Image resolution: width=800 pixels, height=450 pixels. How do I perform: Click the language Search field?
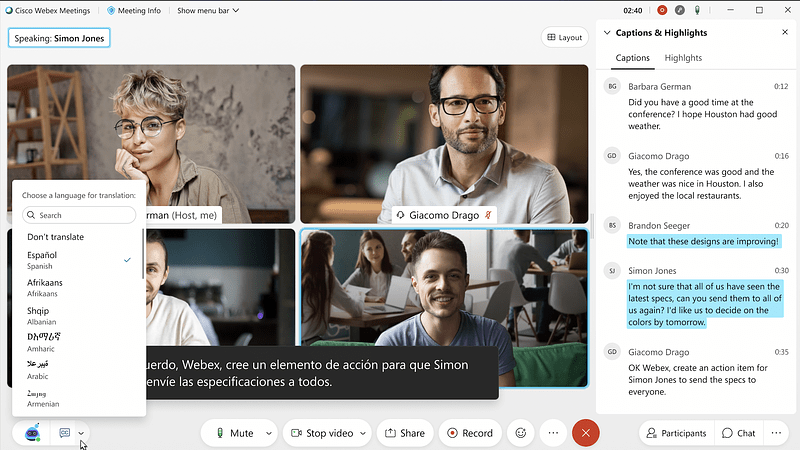pos(80,215)
